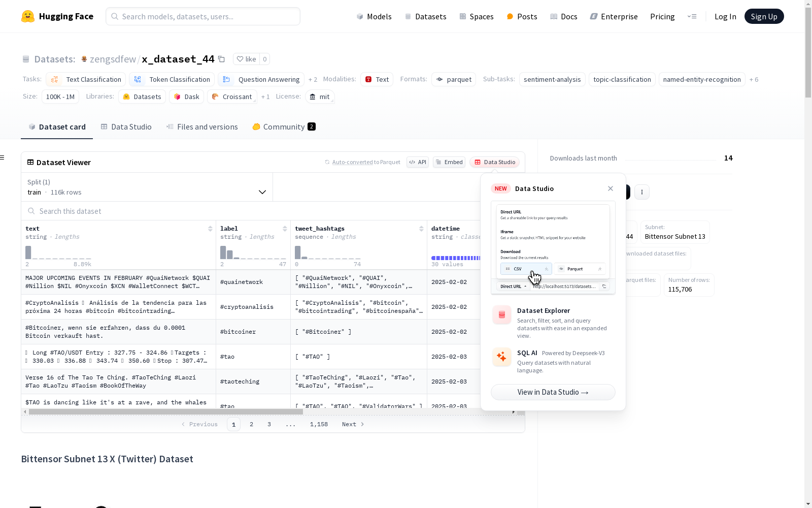Image resolution: width=812 pixels, height=508 pixels.
Task: Expand the train split dropdown
Action: pyautogui.click(x=147, y=187)
